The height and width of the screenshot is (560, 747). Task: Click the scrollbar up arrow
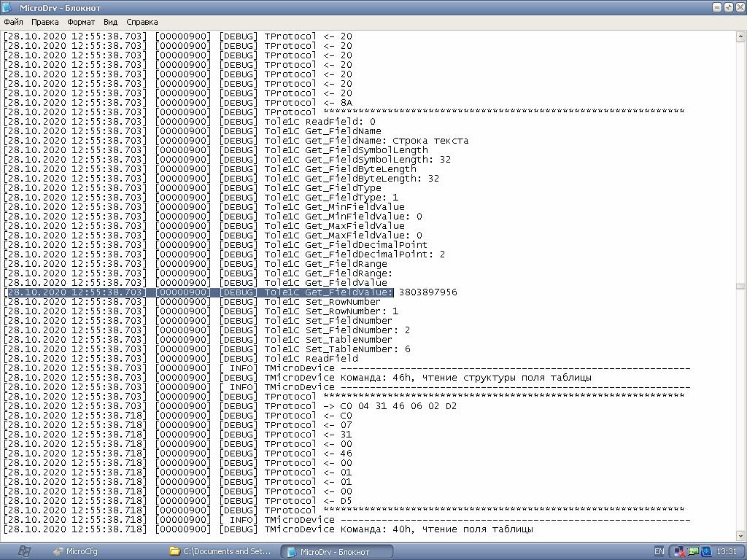click(741, 36)
